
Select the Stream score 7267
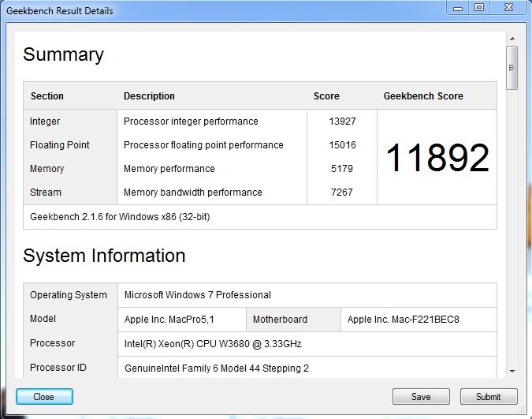point(342,193)
